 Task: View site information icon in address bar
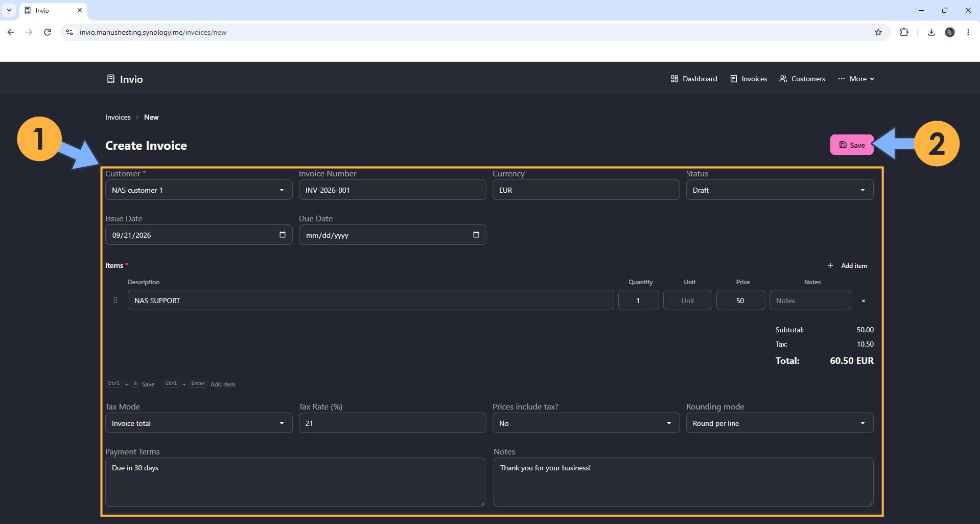pos(70,32)
